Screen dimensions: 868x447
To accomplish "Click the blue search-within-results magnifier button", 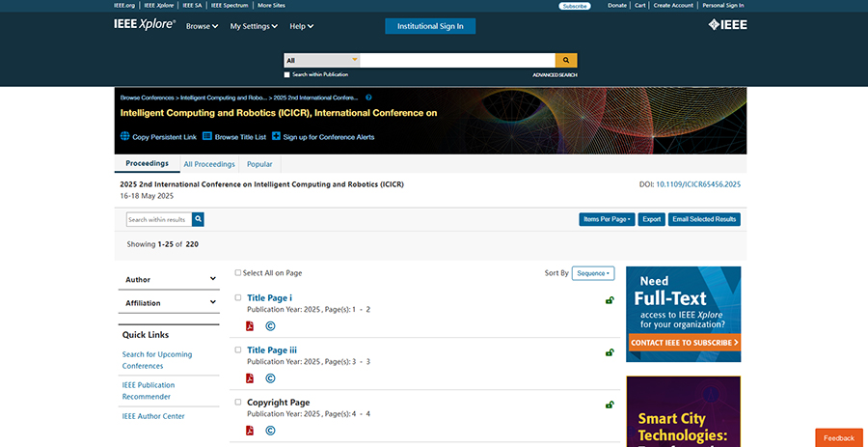I will tap(198, 219).
